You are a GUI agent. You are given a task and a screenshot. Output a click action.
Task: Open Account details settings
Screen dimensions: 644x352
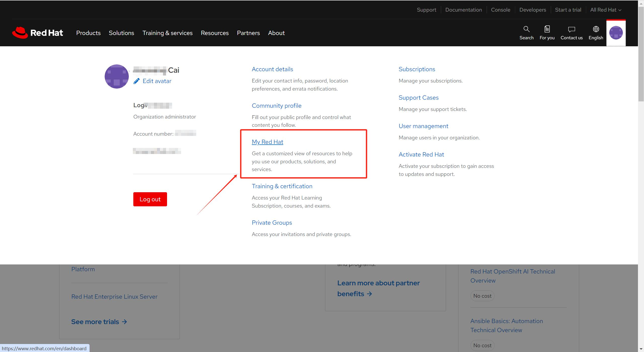(x=272, y=69)
